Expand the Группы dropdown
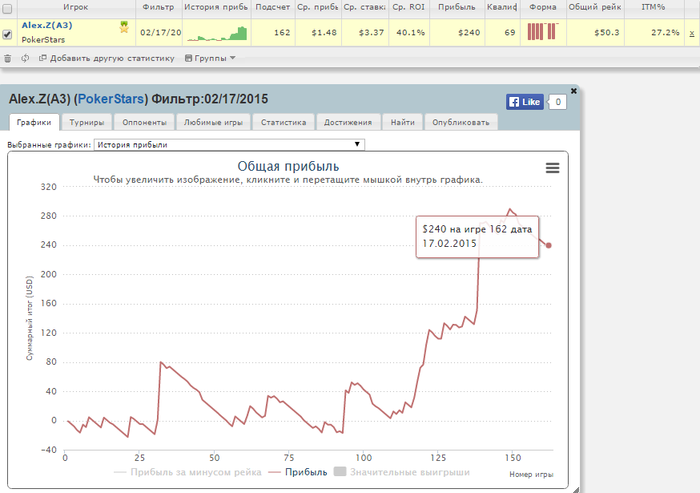 (x=210, y=58)
